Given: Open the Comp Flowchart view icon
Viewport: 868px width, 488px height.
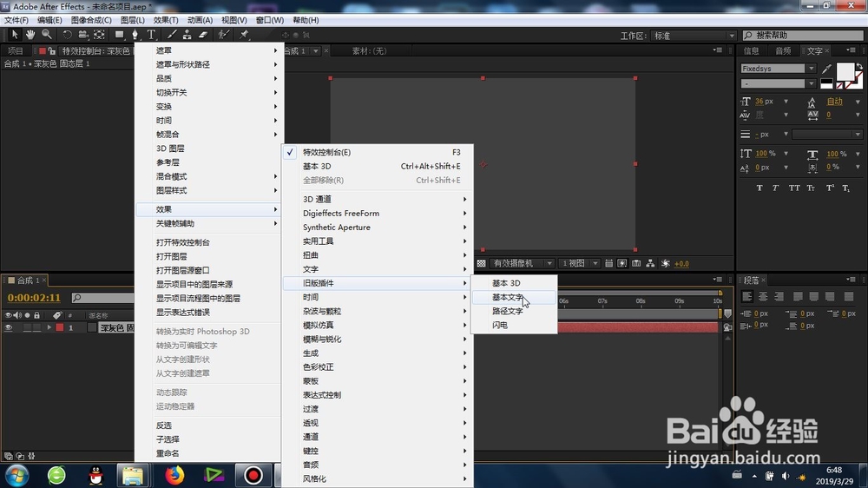Looking at the screenshot, I should 650,264.
